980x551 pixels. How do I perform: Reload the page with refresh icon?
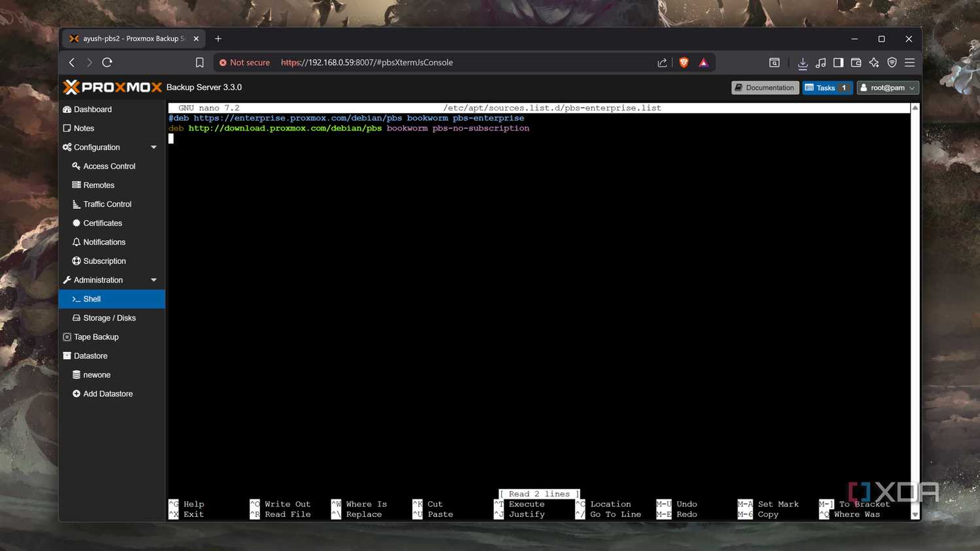(107, 63)
